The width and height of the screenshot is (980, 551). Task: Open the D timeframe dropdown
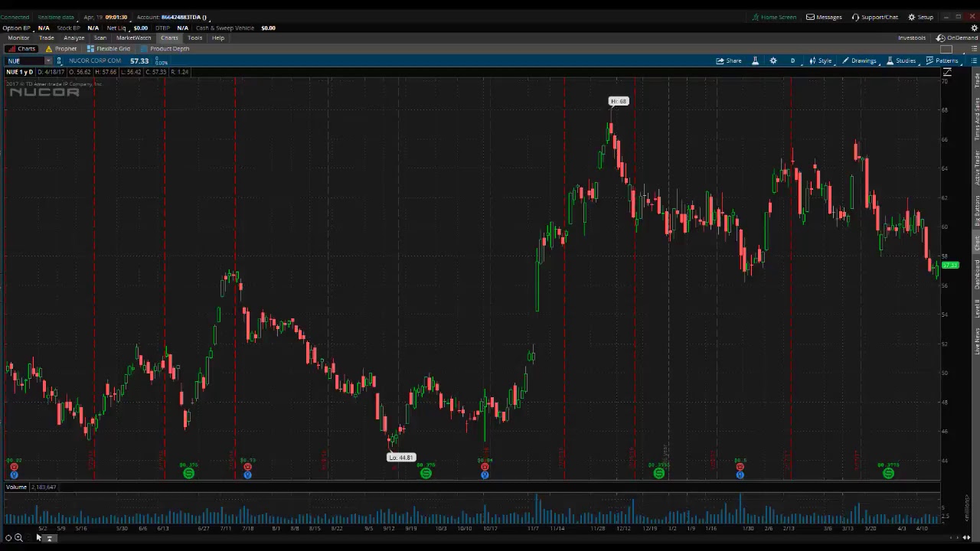792,60
